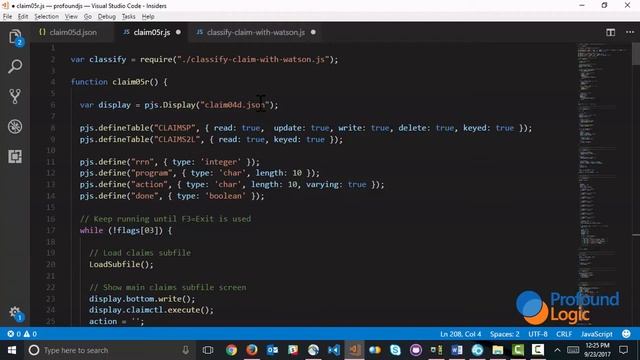The image size is (640, 360).
Task: Open the View menu
Action: point(71,17)
